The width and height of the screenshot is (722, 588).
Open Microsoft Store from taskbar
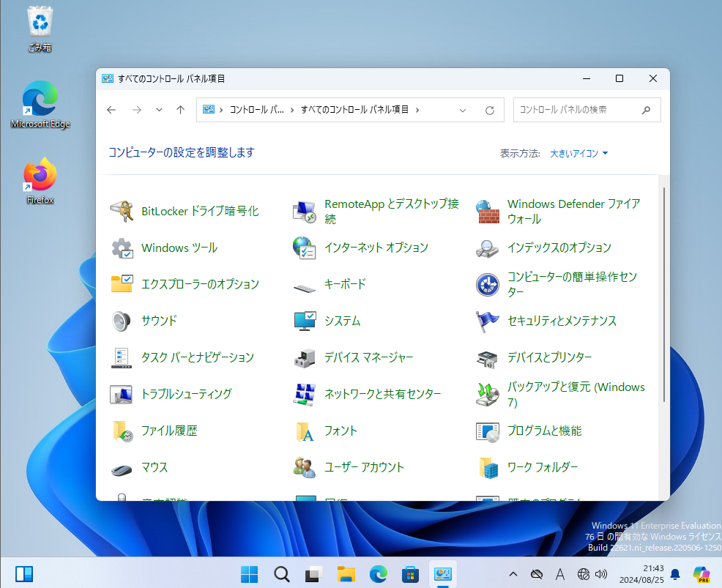pos(410,574)
